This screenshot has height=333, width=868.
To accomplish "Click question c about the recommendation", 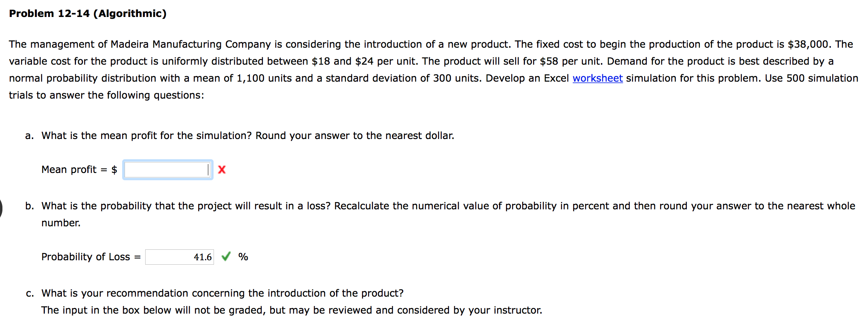I will point(222,293).
